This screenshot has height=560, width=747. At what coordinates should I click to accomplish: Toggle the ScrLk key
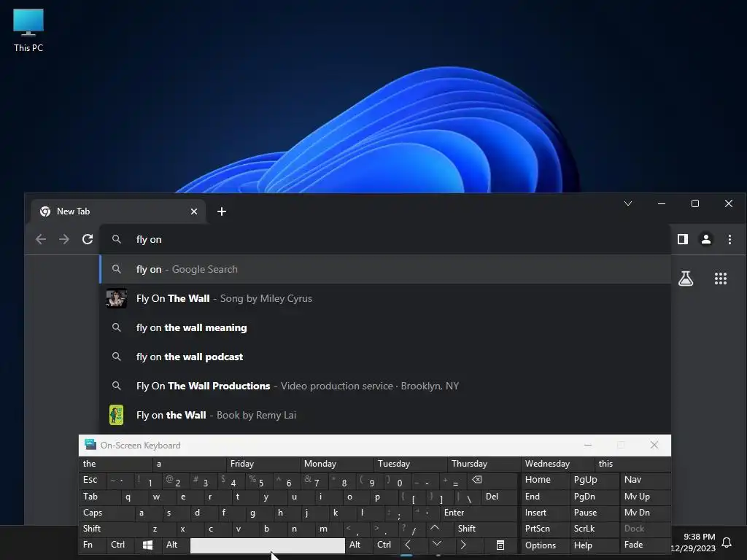coord(594,529)
